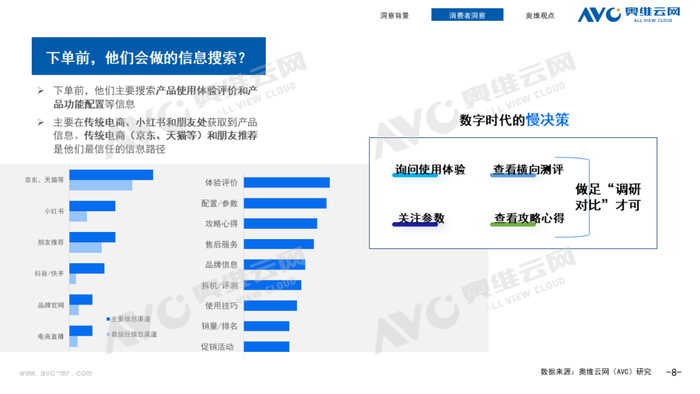Click the first bullet arrow icon

pyautogui.click(x=41, y=91)
